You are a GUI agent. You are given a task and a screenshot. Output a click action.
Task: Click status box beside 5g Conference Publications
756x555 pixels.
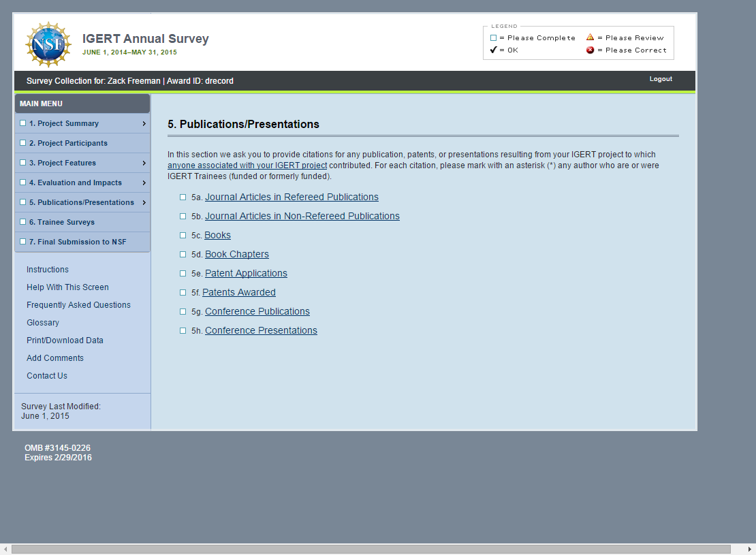(x=183, y=311)
